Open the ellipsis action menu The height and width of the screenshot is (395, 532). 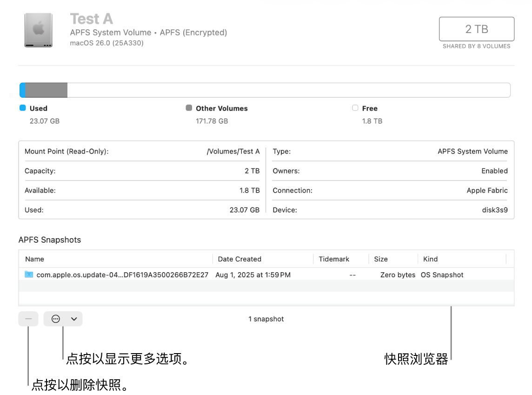[x=56, y=319]
